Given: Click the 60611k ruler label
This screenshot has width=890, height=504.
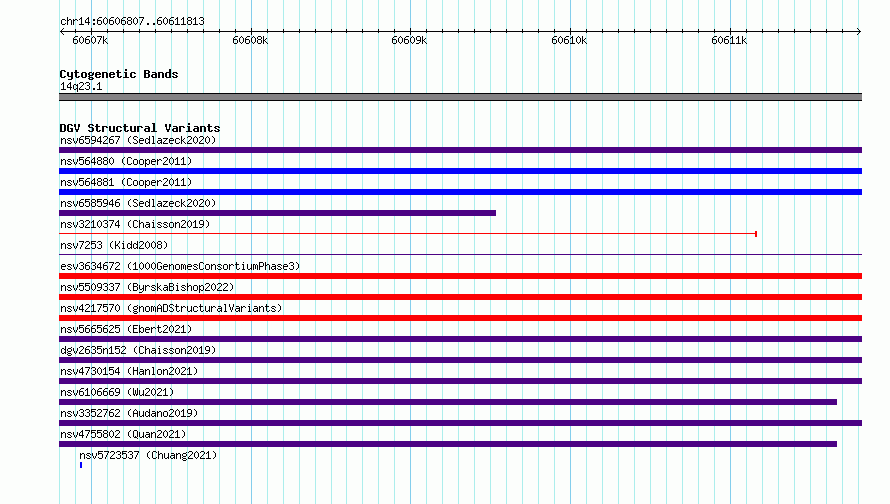Looking at the screenshot, I should coord(729,40).
